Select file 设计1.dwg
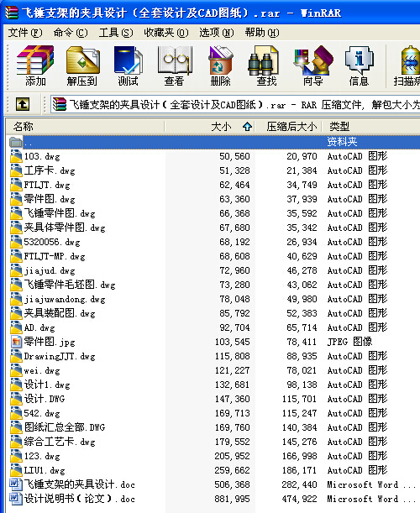This screenshot has height=513, width=420. pos(47,385)
